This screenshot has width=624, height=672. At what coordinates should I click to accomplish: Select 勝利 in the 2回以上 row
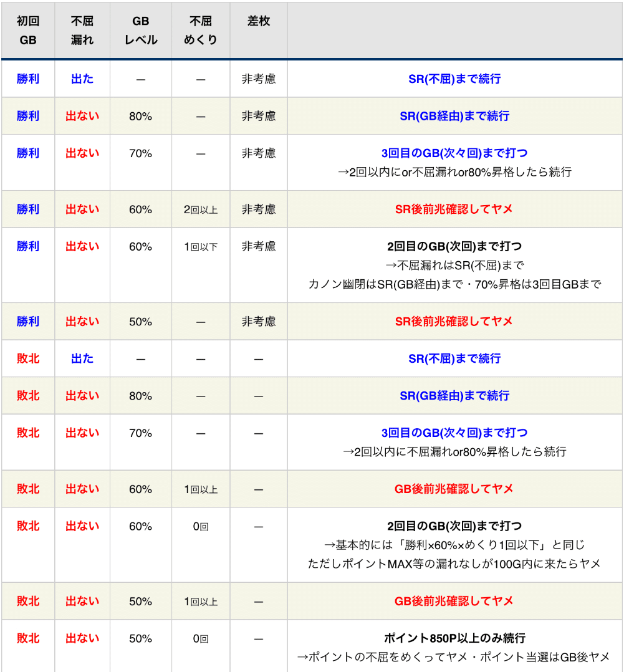(28, 209)
